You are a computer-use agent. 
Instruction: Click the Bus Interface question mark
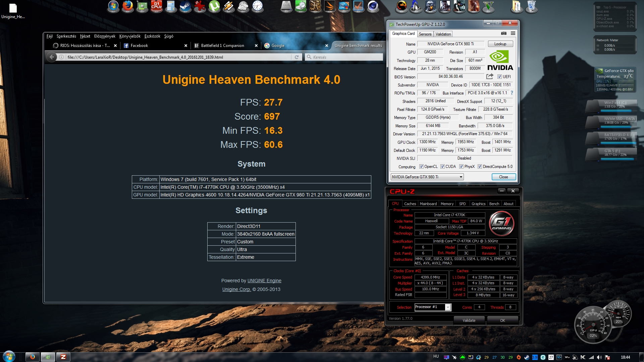(x=512, y=93)
